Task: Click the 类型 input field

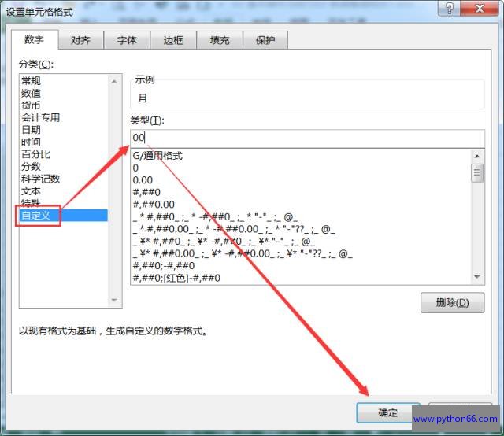Action: [x=307, y=138]
